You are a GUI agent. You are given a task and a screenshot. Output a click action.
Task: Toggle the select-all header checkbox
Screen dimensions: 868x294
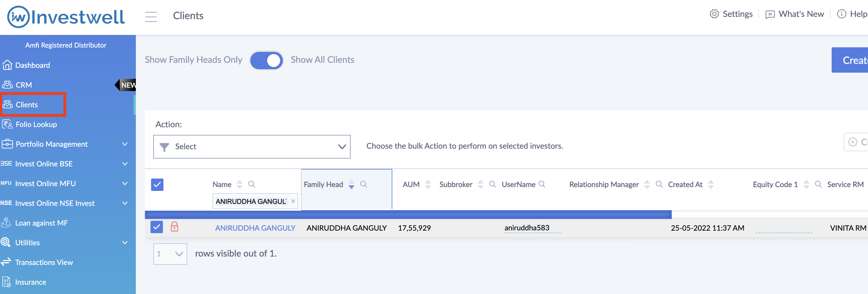click(157, 184)
